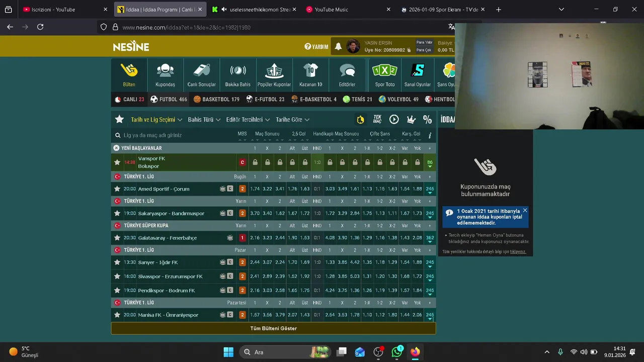The image size is (644, 362).
Task: Click the notification bell icon
Action: (338, 46)
